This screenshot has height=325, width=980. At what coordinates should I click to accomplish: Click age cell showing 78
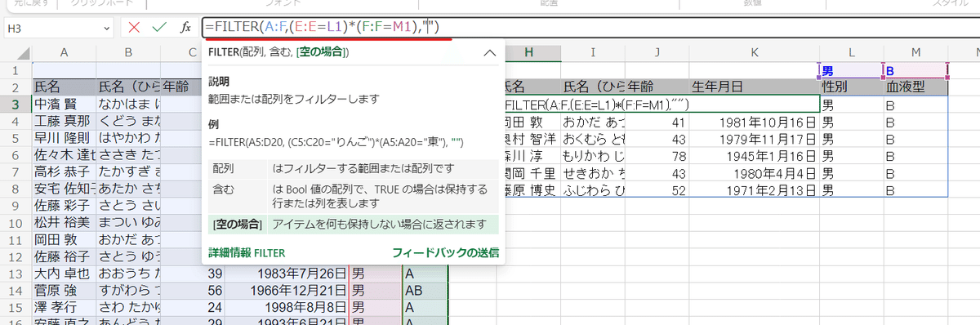(x=657, y=156)
